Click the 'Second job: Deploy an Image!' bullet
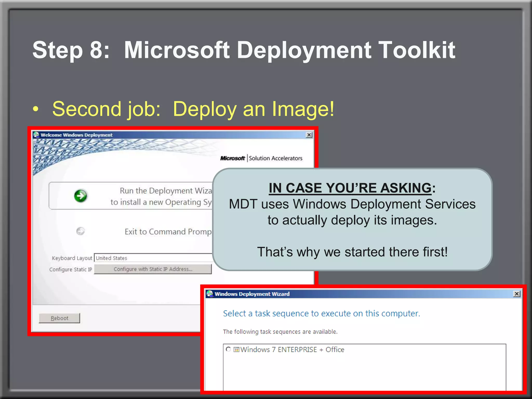 (x=193, y=109)
